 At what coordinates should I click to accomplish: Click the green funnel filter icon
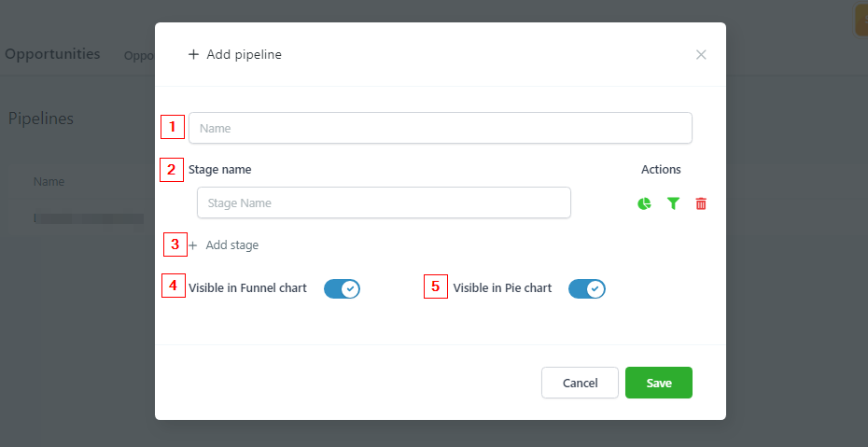click(x=673, y=204)
